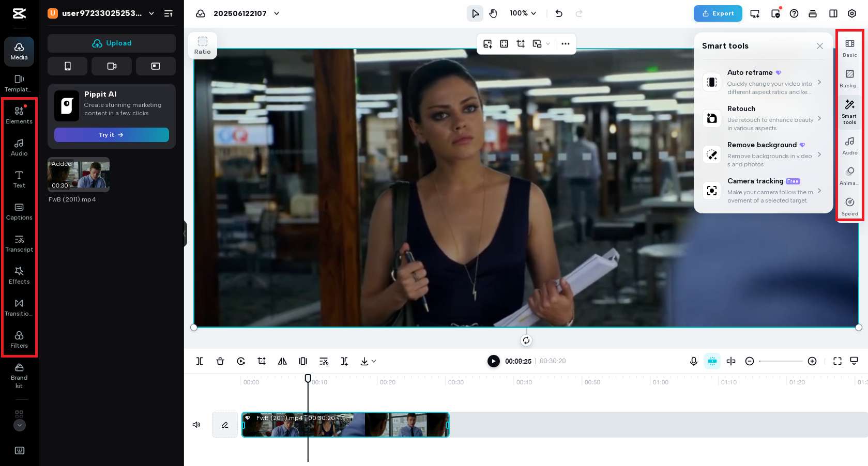
Task: Open the Text panel
Action: [x=19, y=179]
